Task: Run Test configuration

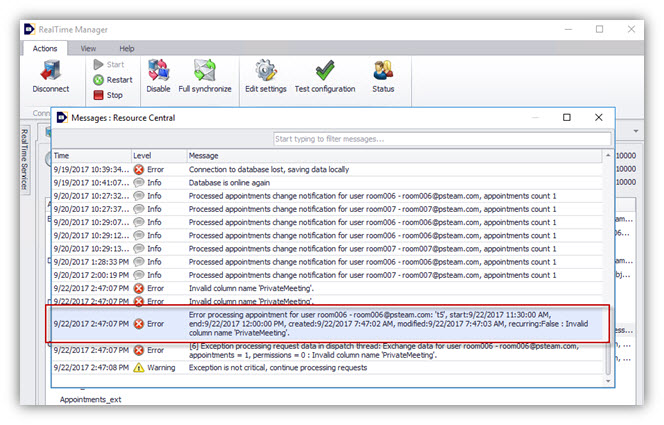Action: point(325,76)
